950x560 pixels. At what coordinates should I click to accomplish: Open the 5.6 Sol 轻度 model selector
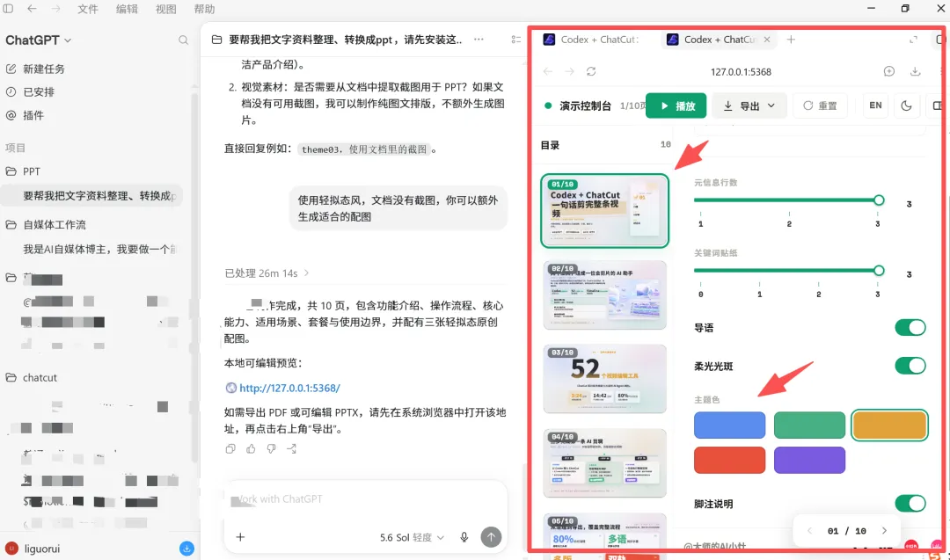click(412, 538)
